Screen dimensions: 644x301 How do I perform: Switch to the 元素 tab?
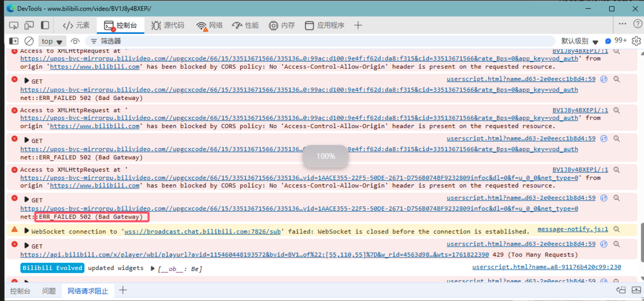(76, 26)
